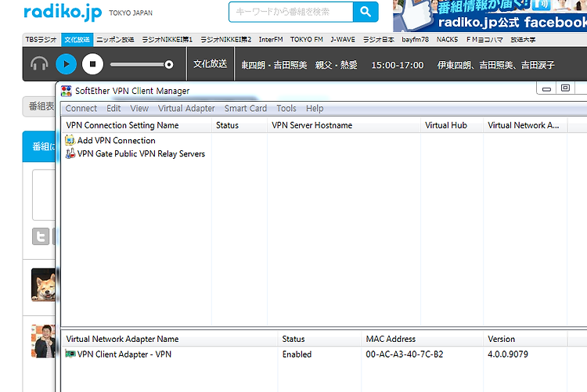The width and height of the screenshot is (587, 392).
Task: Select the 放送大学 station tab
Action: pos(523,40)
